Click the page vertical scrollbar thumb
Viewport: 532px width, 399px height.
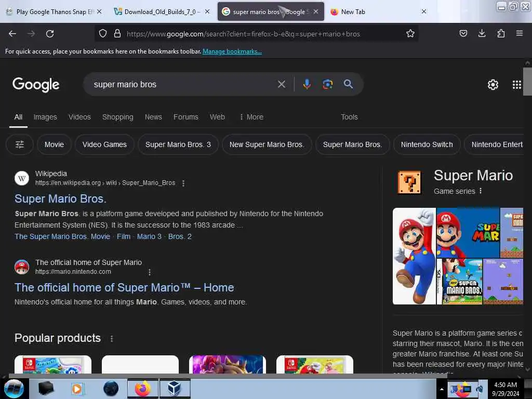coord(527,82)
